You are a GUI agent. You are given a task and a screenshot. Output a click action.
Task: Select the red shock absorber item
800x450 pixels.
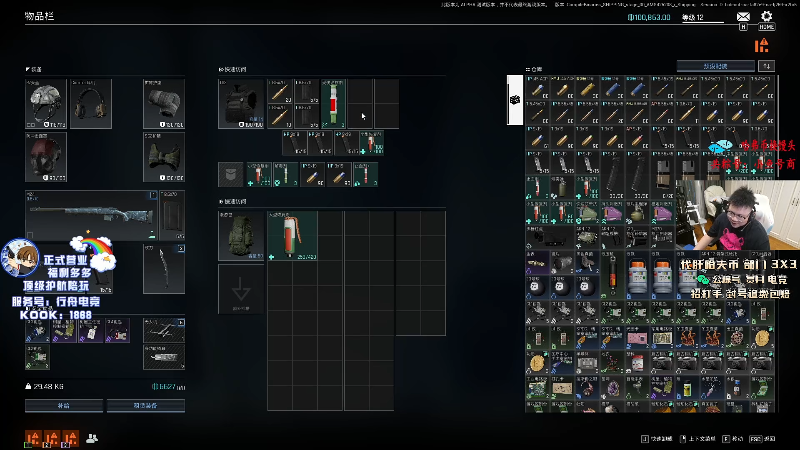pyautogui.click(x=612, y=275)
